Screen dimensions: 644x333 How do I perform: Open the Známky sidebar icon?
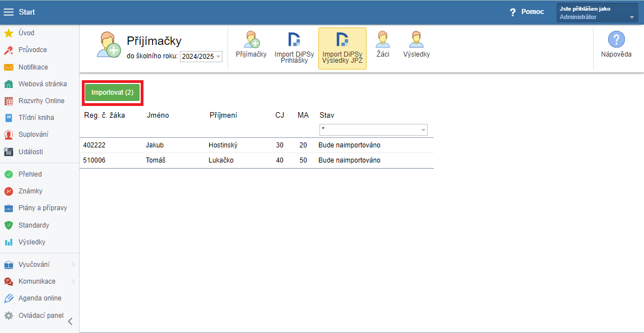(8, 191)
